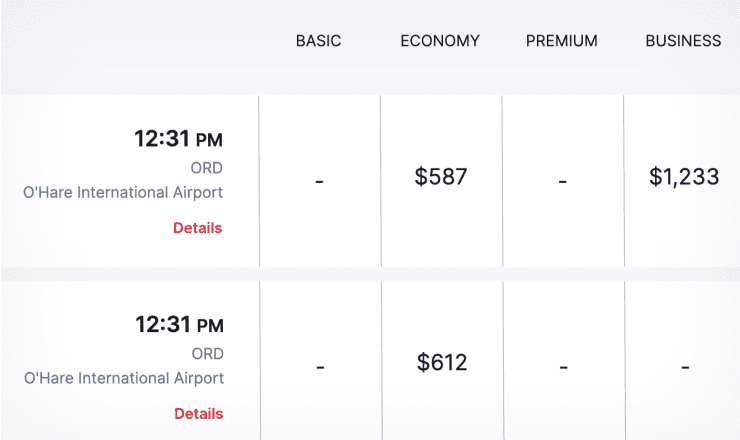Screen dimensions: 740x440
Task: Click the BUSINESS column header
Action: [x=683, y=41]
